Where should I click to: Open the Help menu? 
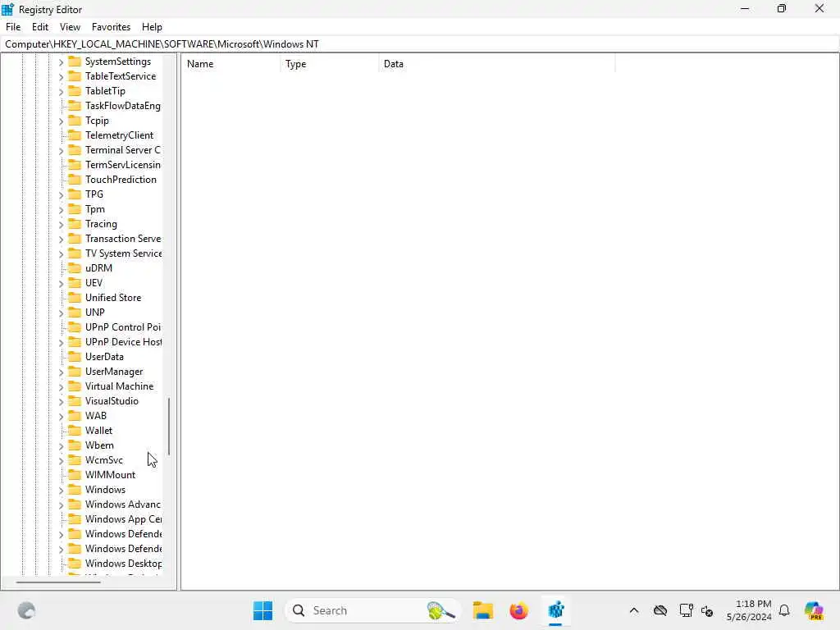pos(152,27)
